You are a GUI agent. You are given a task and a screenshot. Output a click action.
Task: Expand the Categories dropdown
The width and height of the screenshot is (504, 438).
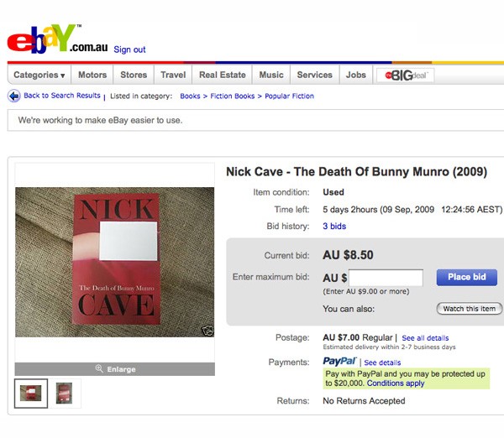[x=39, y=75]
